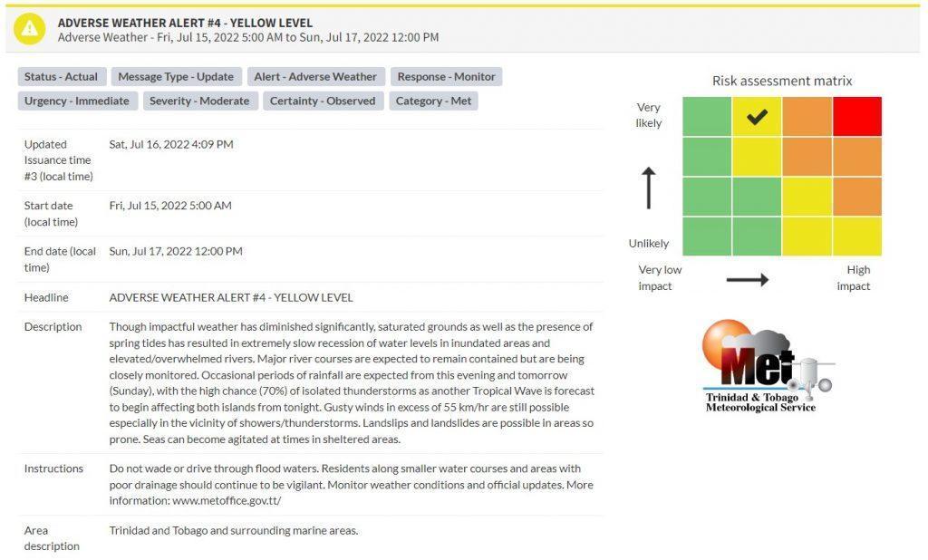
Task: Select the Message Type - Update tag
Action: (176, 76)
